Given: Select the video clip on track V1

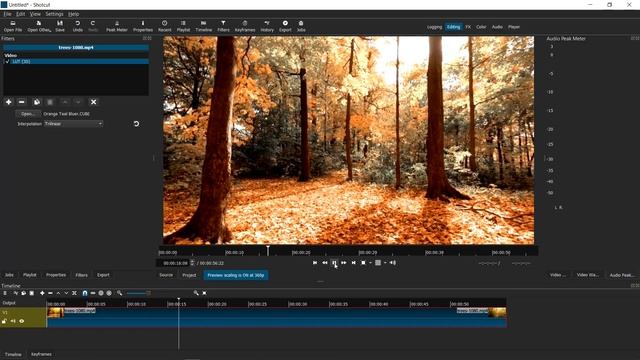Looking at the screenshot, I should point(277,317).
